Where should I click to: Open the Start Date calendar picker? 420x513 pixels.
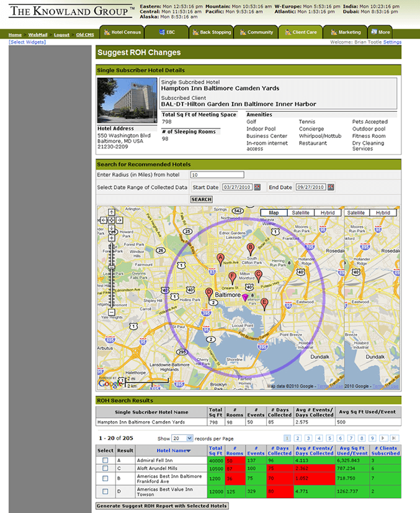257,187
